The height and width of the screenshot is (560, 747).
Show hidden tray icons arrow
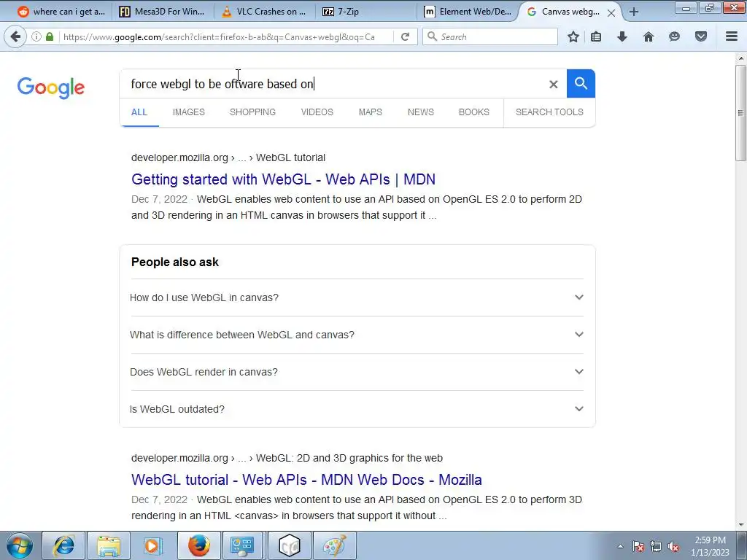(x=620, y=546)
